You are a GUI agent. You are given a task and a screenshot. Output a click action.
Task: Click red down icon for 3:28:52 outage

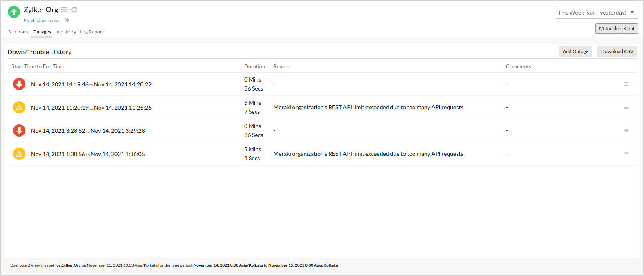point(19,130)
